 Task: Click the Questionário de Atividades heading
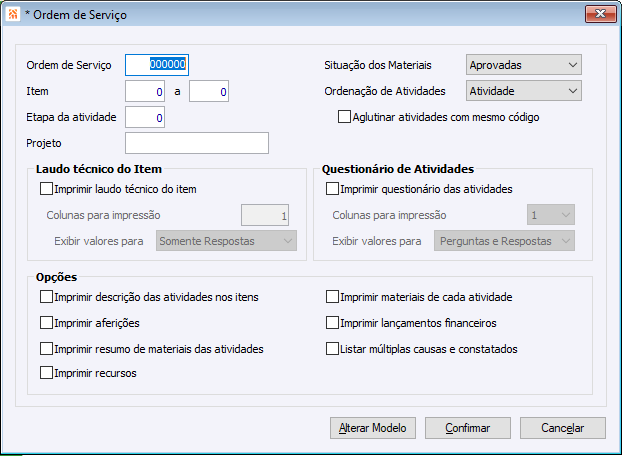coord(398,169)
